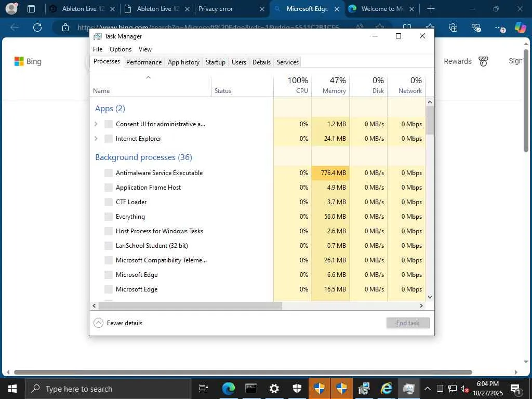This screenshot has width=532, height=399.
Task: Open Settings gear on the taskbar
Action: click(274, 389)
